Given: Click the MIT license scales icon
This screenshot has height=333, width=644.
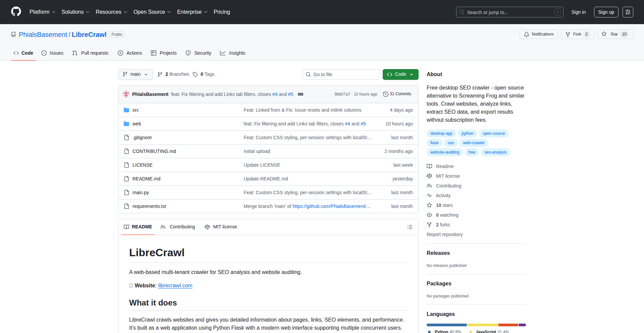Looking at the screenshot, I should [x=429, y=176].
